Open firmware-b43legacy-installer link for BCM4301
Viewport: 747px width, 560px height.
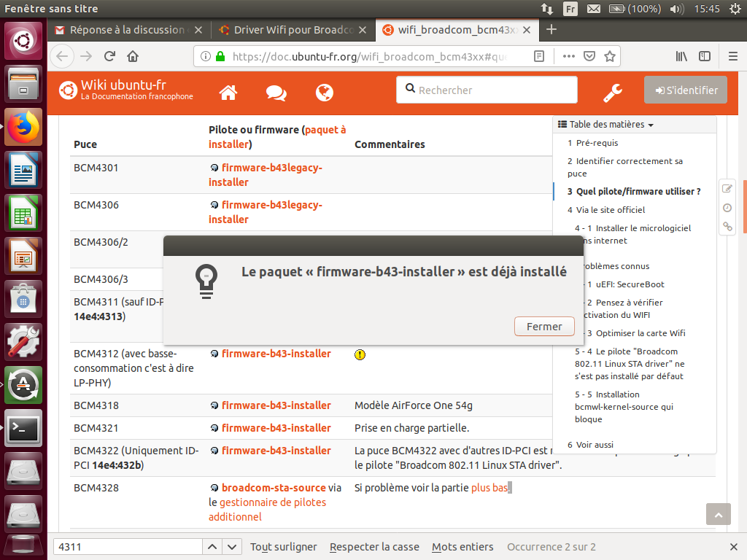(266, 175)
